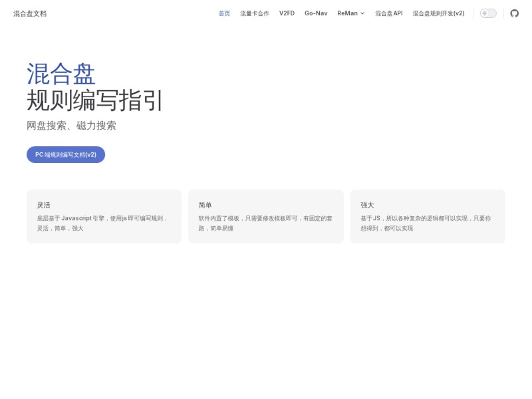Click the 混合盘文档 site title
This screenshot has height=399, width=532.
click(x=30, y=13)
